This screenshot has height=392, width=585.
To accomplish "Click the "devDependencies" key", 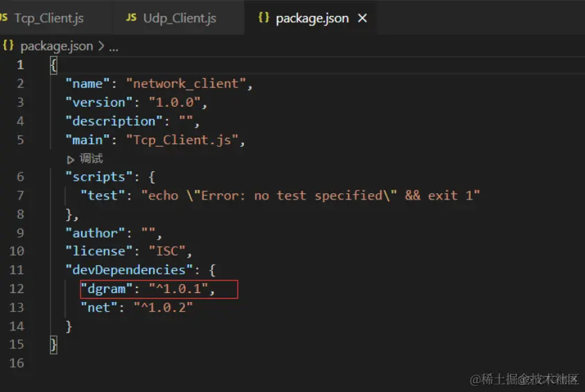I will 129,270.
